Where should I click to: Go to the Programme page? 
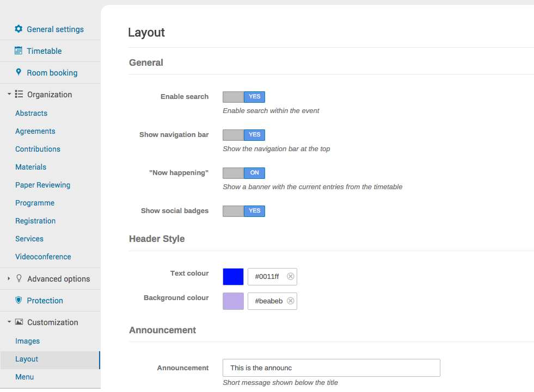click(x=35, y=203)
